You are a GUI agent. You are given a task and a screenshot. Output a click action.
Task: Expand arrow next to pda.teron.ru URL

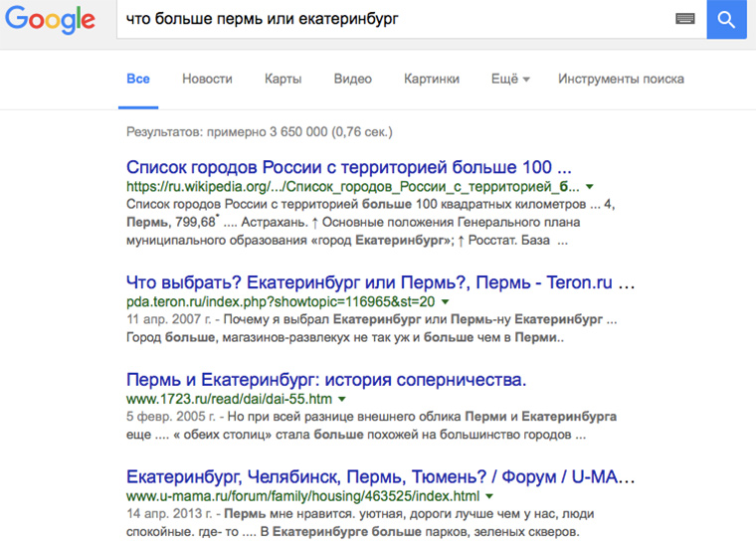tap(445, 302)
